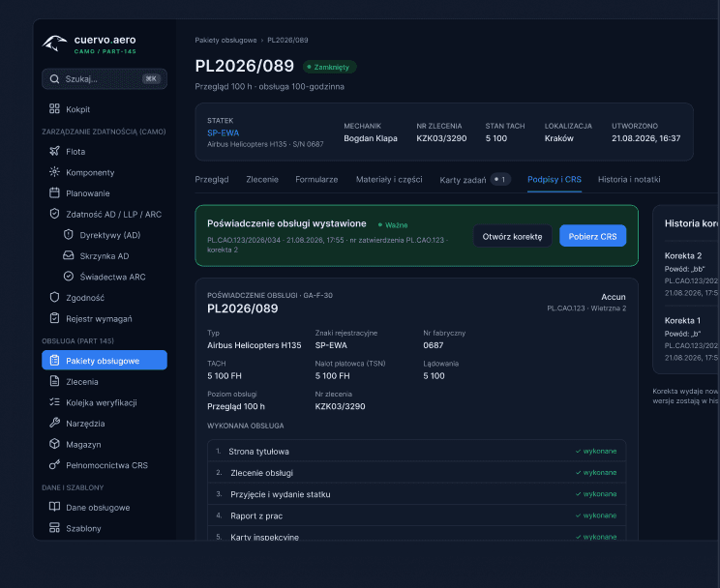Click the Strona tytułowa row
The height and width of the screenshot is (588, 720).
(416, 452)
